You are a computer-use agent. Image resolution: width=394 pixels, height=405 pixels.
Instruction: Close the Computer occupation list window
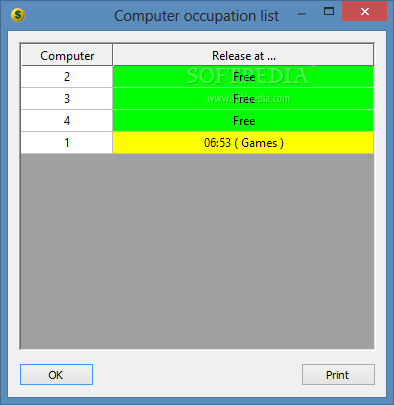coord(365,12)
